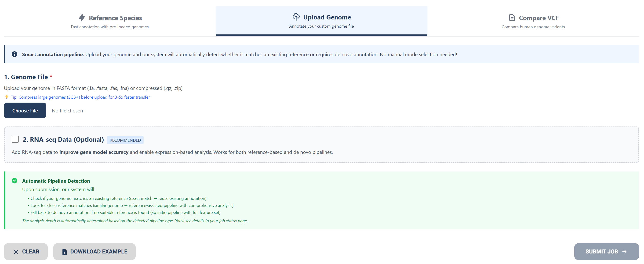Click the No file chosen area
This screenshot has height=264, width=644.
[67, 110]
